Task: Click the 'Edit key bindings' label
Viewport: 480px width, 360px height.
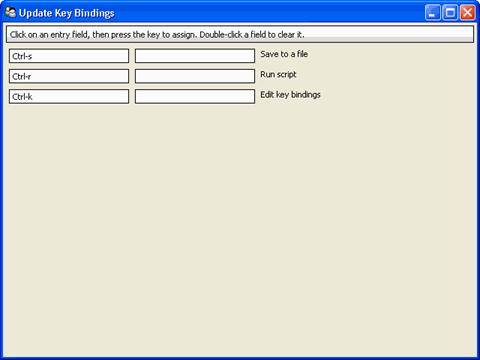Action: [x=290, y=95]
